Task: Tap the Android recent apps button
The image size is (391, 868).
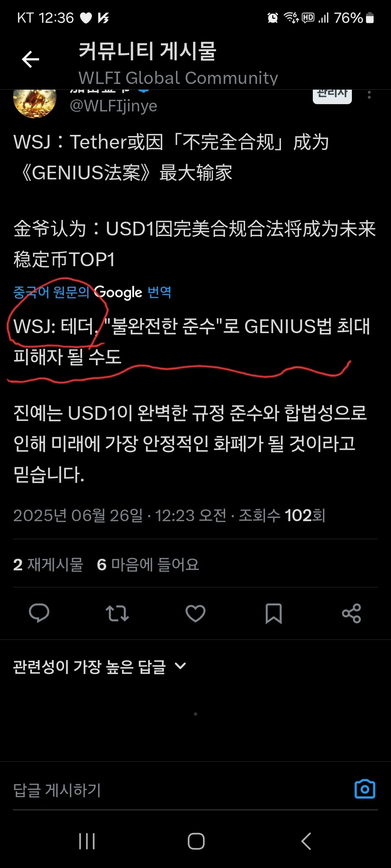Action: [x=87, y=841]
